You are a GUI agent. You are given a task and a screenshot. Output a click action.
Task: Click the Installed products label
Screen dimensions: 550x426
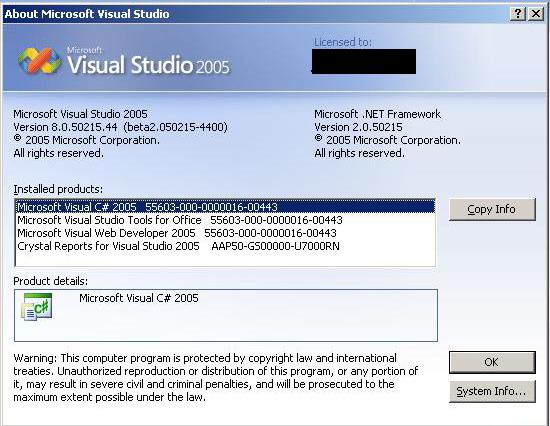click(x=58, y=189)
